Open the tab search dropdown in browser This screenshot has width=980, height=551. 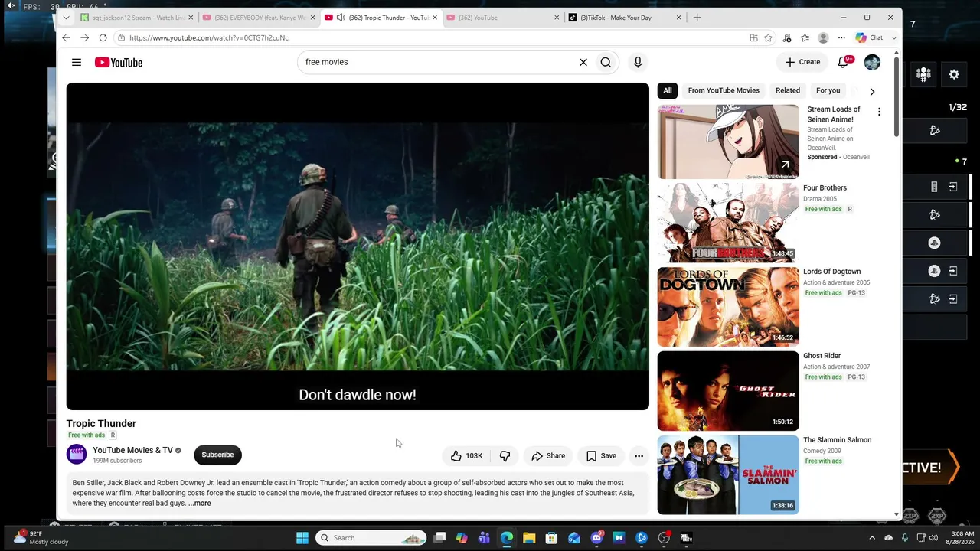point(67,18)
